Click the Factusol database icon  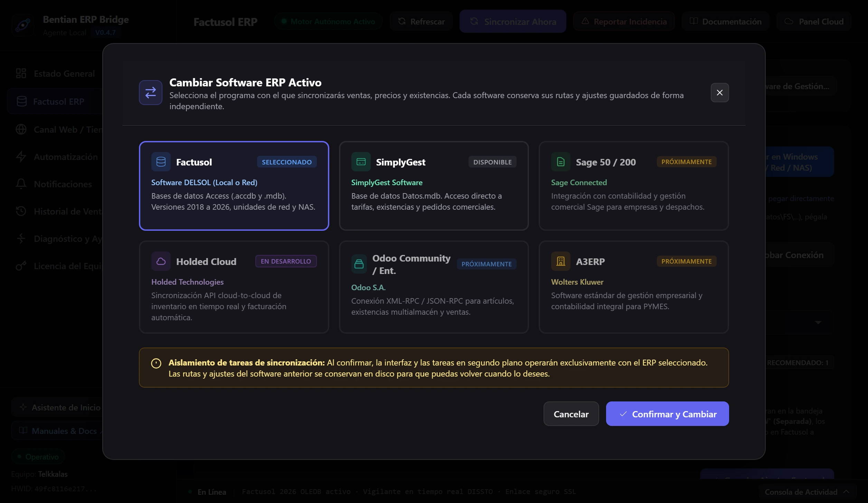coord(161,162)
